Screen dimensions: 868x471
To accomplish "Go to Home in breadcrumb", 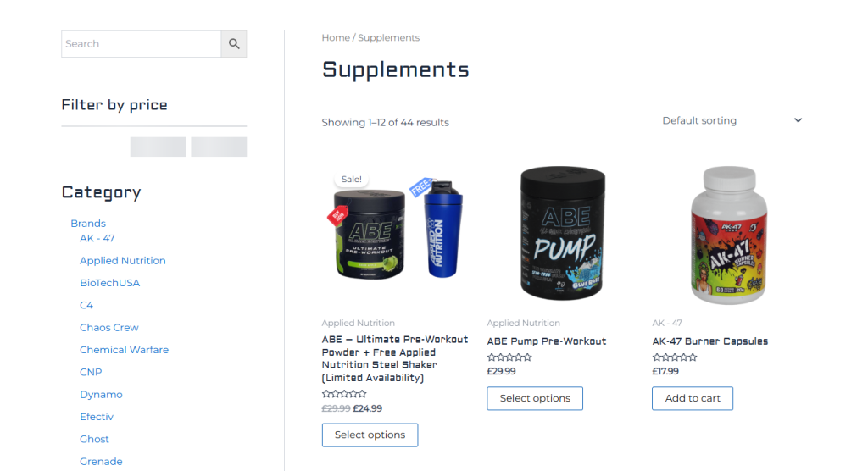I will click(x=336, y=37).
